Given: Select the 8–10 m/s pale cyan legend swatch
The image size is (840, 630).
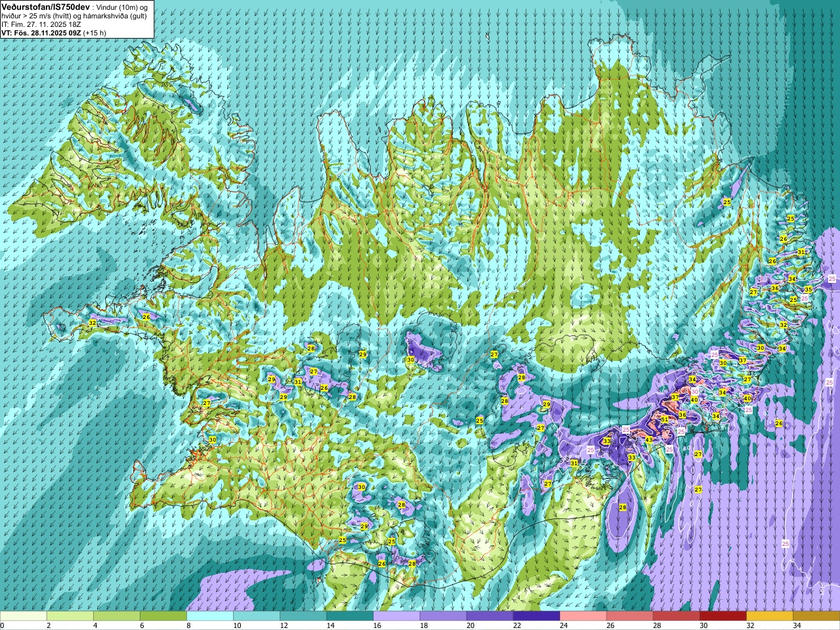Looking at the screenshot, I should pyautogui.click(x=210, y=616).
